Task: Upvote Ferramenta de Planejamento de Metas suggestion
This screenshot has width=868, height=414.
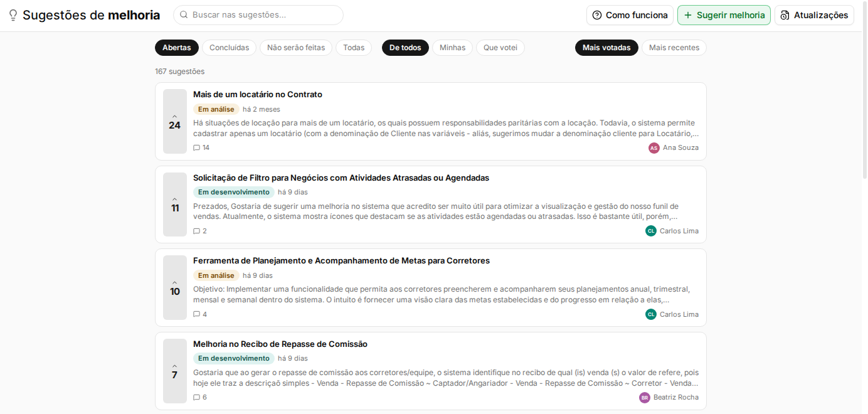Action: tap(175, 288)
